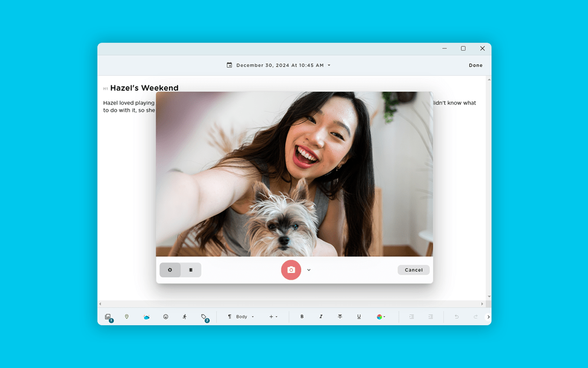The image size is (588, 368).
Task: Cancel the camera capture
Action: [413, 270]
